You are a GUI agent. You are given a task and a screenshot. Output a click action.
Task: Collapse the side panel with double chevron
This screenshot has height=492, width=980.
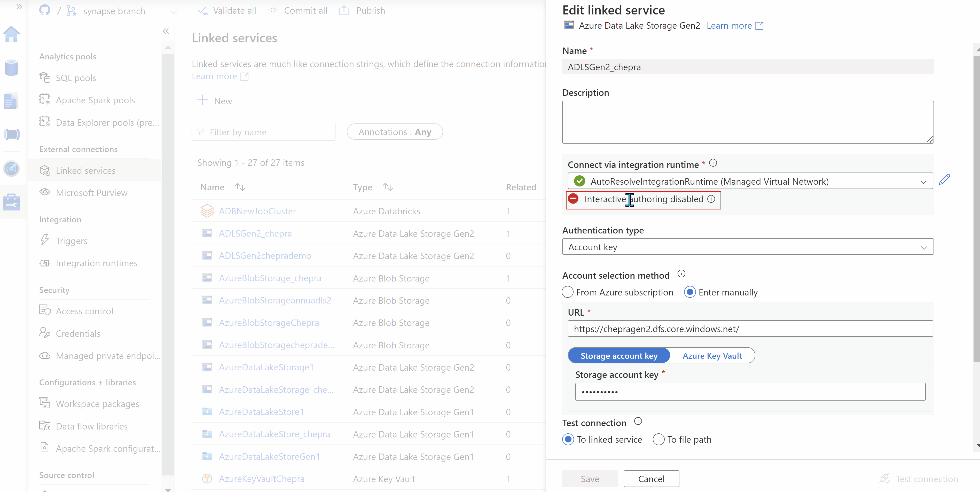[x=166, y=31]
